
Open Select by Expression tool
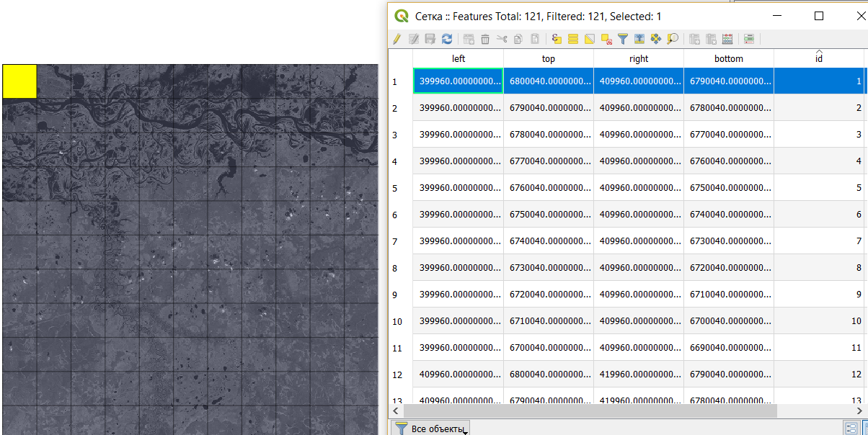(556, 39)
